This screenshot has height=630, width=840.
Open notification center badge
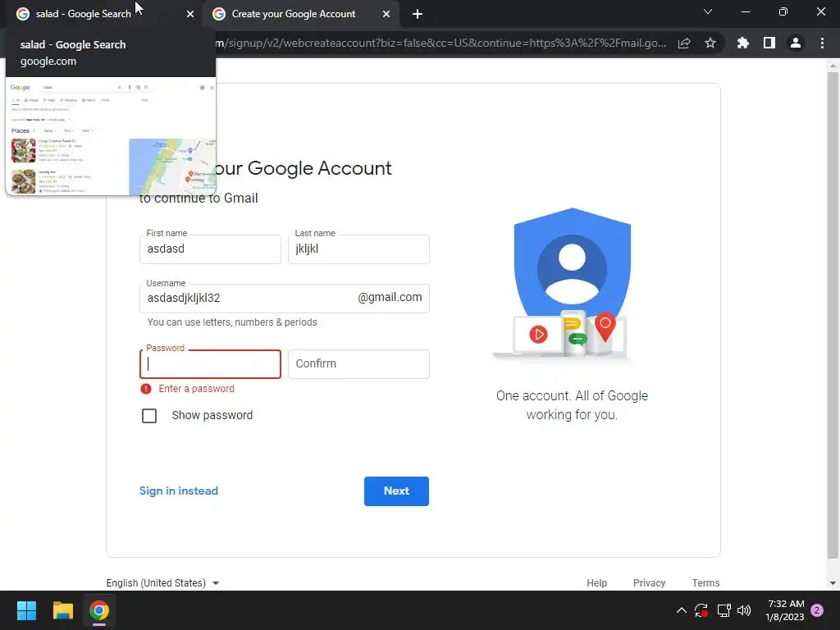click(x=817, y=610)
